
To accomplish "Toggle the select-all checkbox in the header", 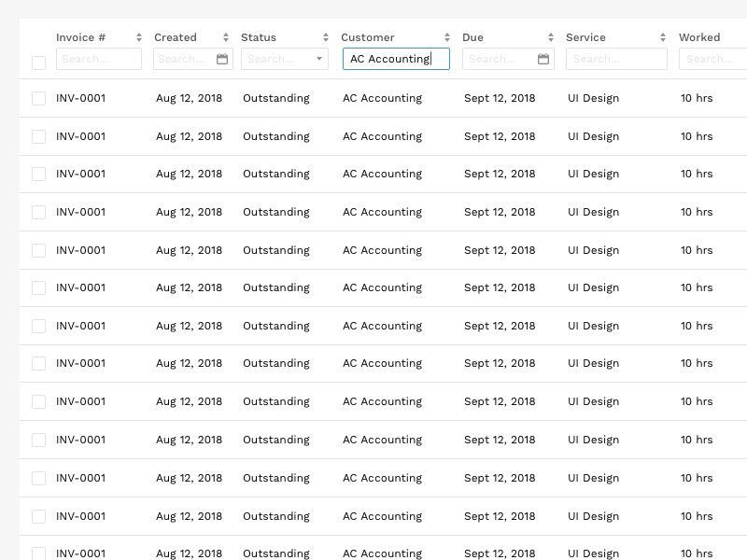I will 38,63.
